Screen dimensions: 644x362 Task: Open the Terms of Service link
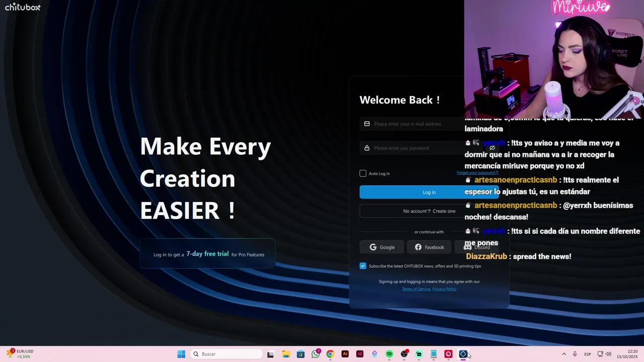(x=416, y=289)
